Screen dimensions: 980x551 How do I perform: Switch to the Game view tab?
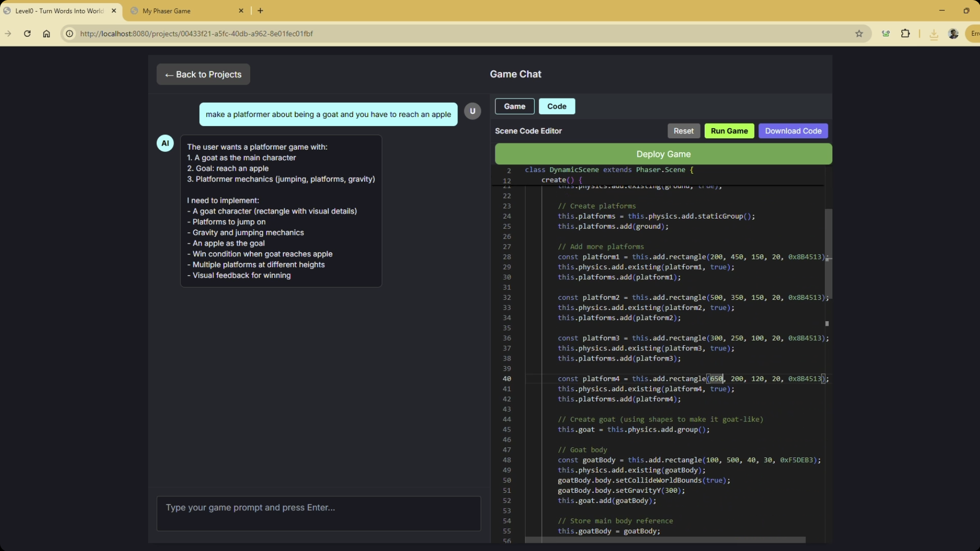(x=514, y=106)
